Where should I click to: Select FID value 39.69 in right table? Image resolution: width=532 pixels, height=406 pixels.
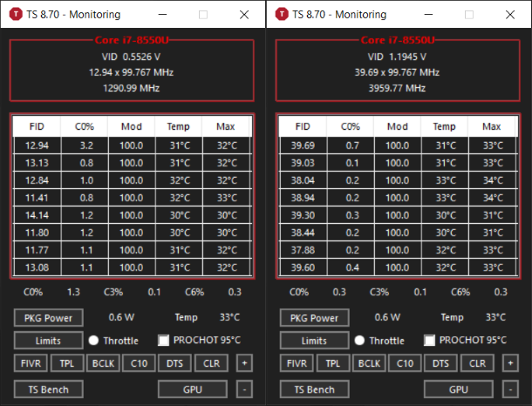[303, 145]
